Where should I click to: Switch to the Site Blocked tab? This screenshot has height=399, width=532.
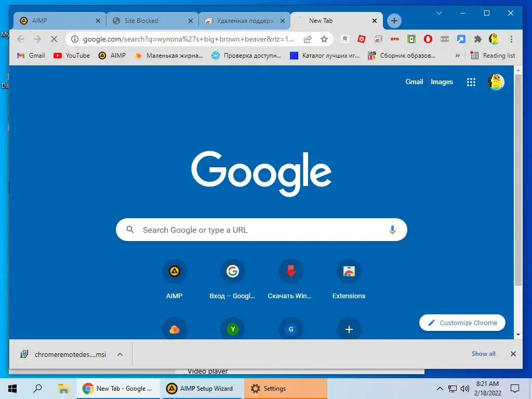(153, 21)
